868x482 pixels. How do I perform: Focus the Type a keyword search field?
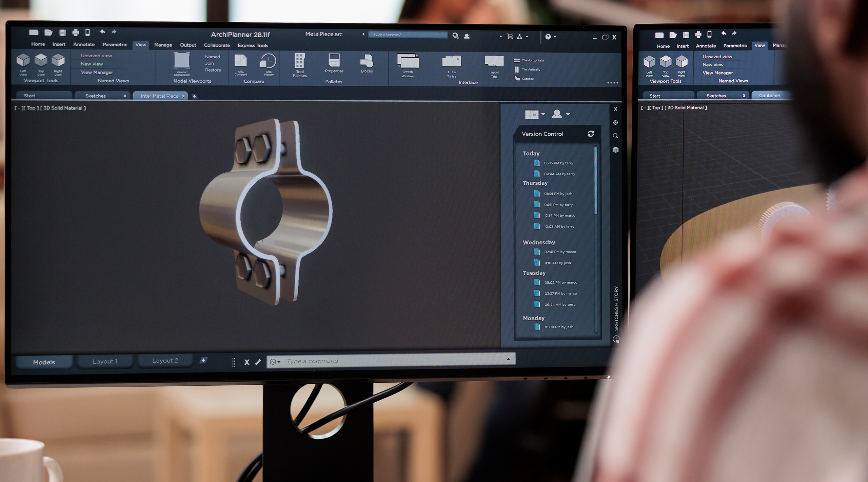408,35
